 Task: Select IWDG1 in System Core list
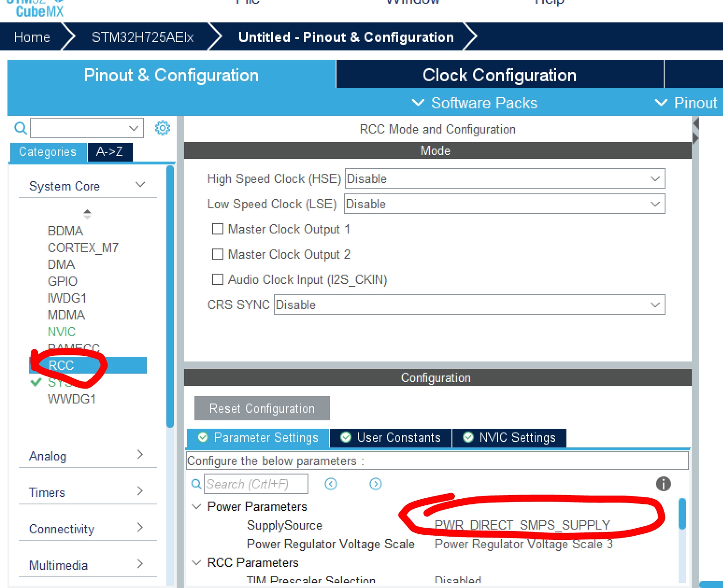point(67,298)
